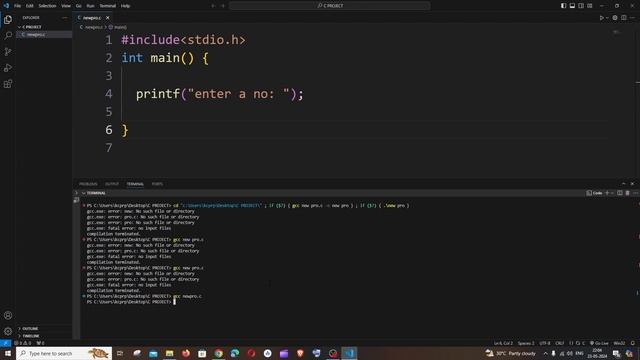Open the Explorer view in activity bar
Image resolution: width=640 pixels, height=360 pixels.
pyautogui.click(x=8, y=20)
